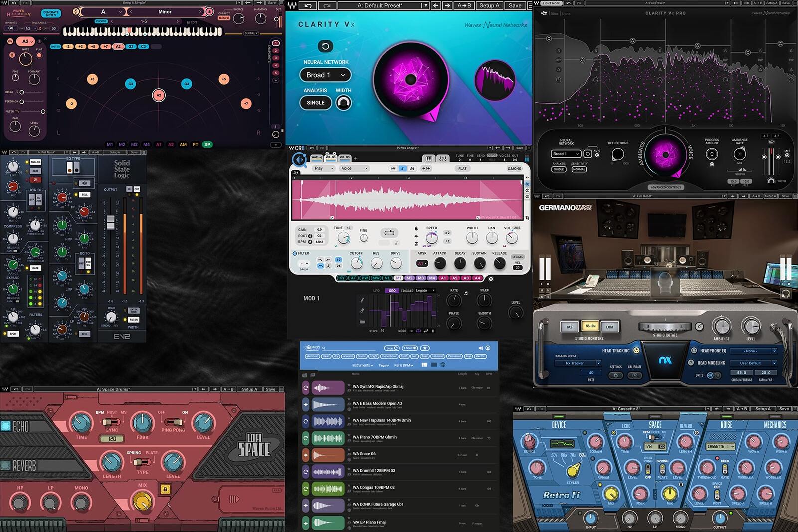Click the star favorites filter in Cosmos
The width and height of the screenshot is (798, 532).
coord(425,348)
